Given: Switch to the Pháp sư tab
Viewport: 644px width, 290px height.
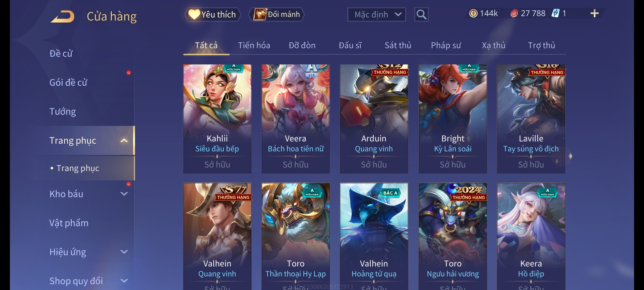Looking at the screenshot, I should tap(446, 45).
